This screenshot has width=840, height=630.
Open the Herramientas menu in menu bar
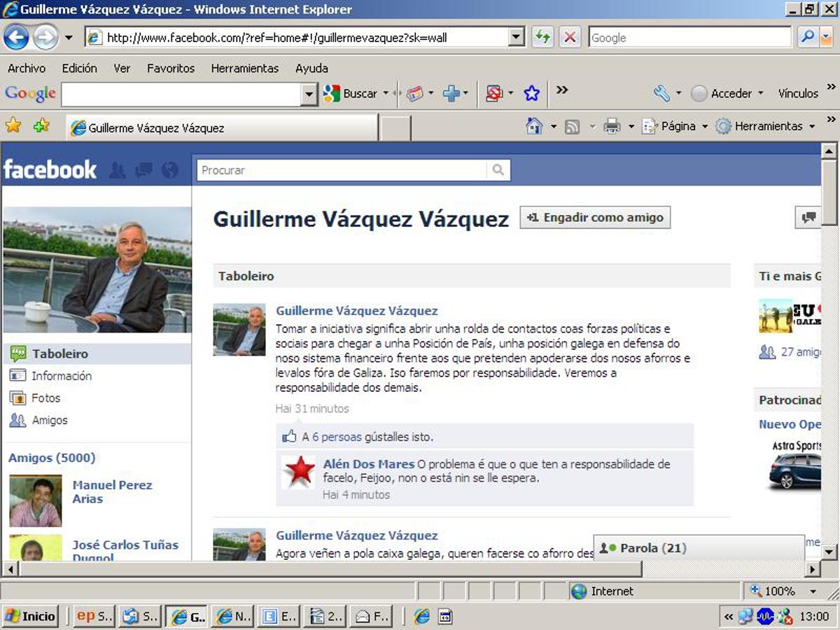(244, 68)
